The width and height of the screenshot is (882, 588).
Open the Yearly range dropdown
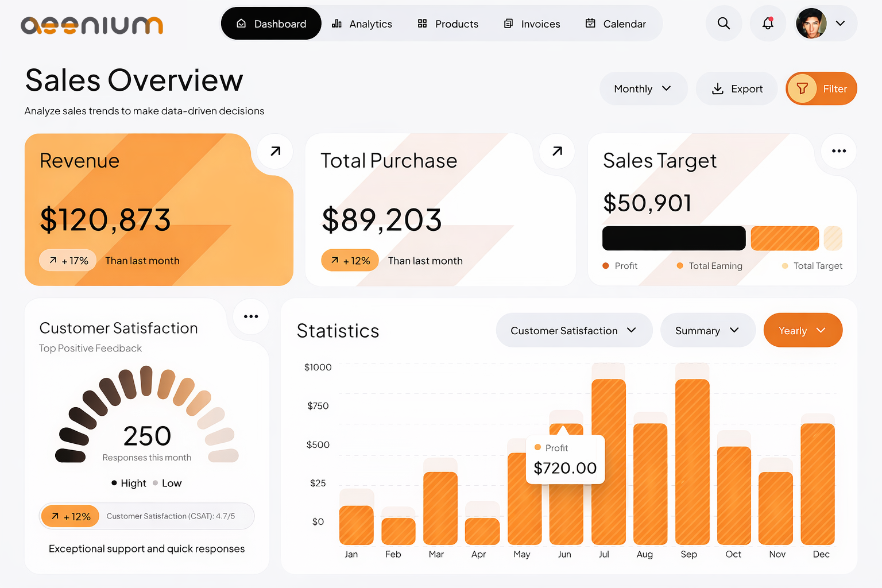point(802,330)
